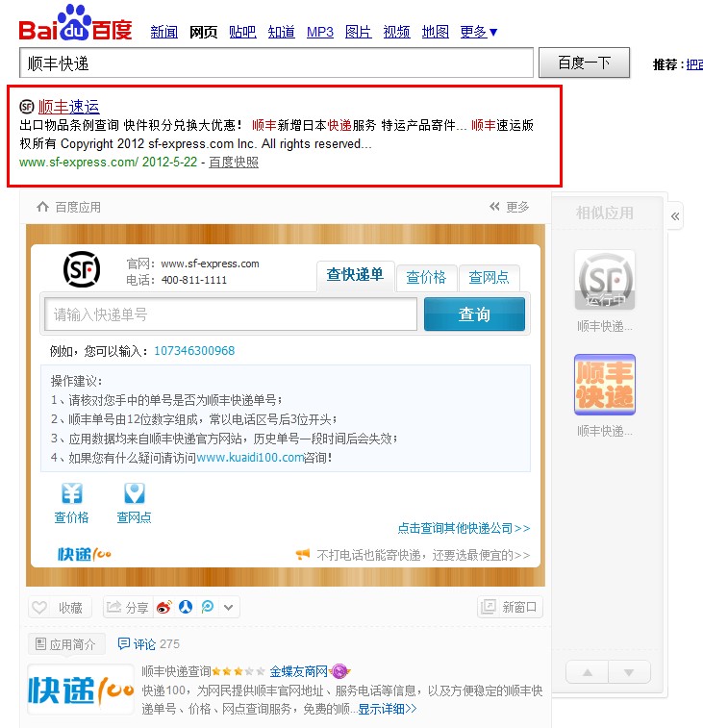The image size is (703, 728).
Task: Click the 百度一下 search button
Action: 584,63
